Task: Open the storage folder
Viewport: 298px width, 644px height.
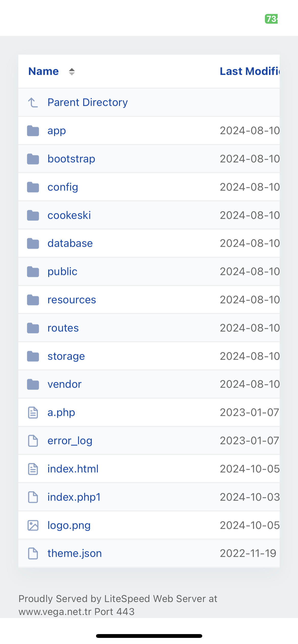Action: coord(66,356)
